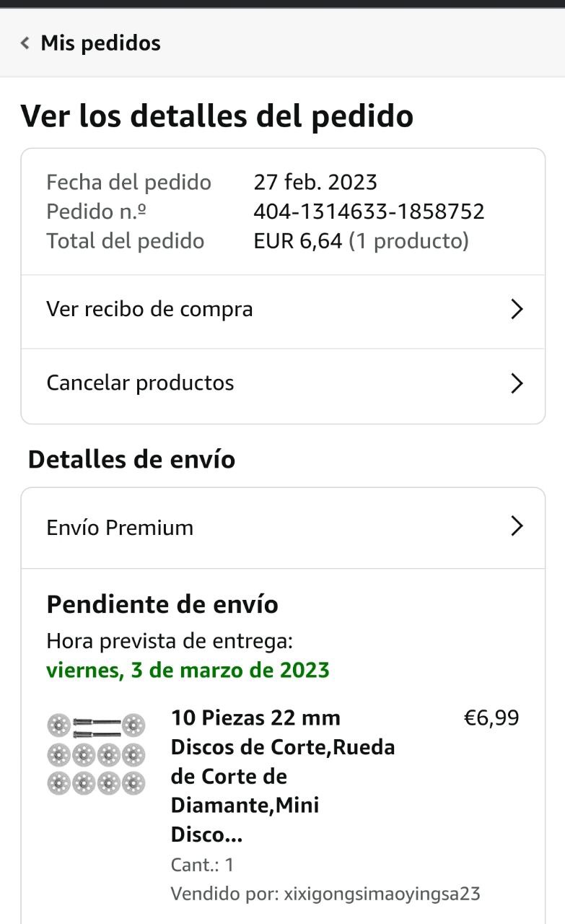565x924 pixels.
Task: Click the EUR 6,64 order total
Action: click(297, 241)
